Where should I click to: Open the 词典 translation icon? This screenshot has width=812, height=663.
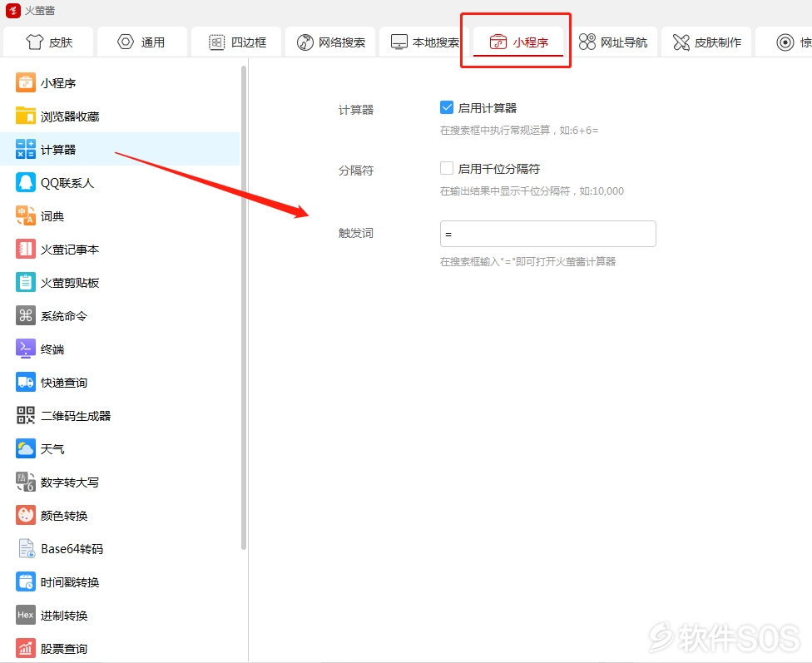25,216
